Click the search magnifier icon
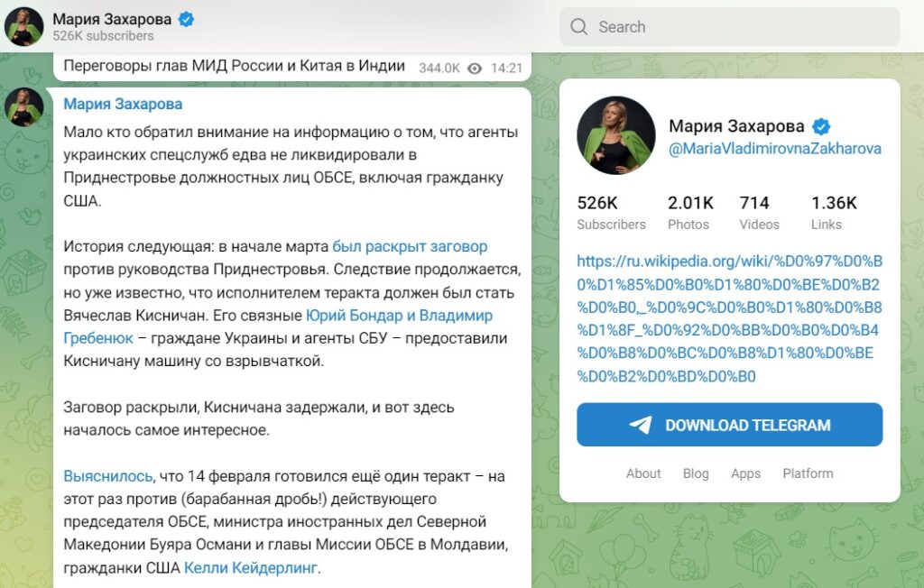This screenshot has width=924, height=588. 579,27
